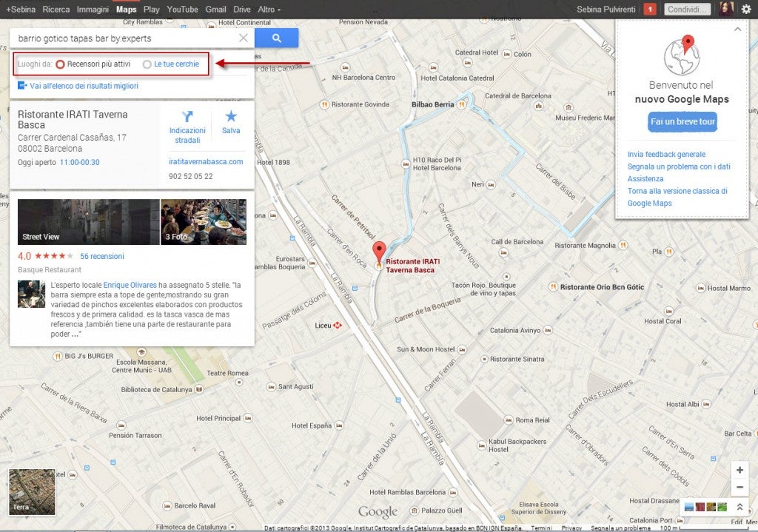Open Enrique Olivares reviewer profile link
Image resolution: width=758 pixels, height=532 pixels.
click(130, 285)
